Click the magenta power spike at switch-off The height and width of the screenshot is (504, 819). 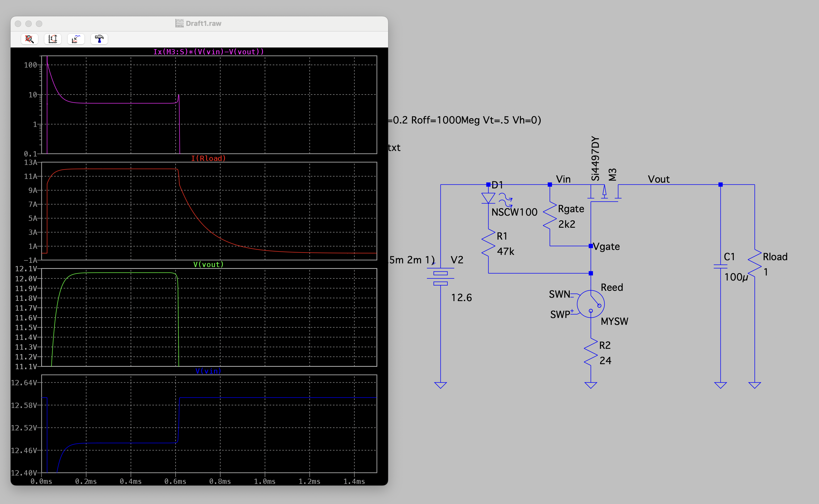(179, 97)
